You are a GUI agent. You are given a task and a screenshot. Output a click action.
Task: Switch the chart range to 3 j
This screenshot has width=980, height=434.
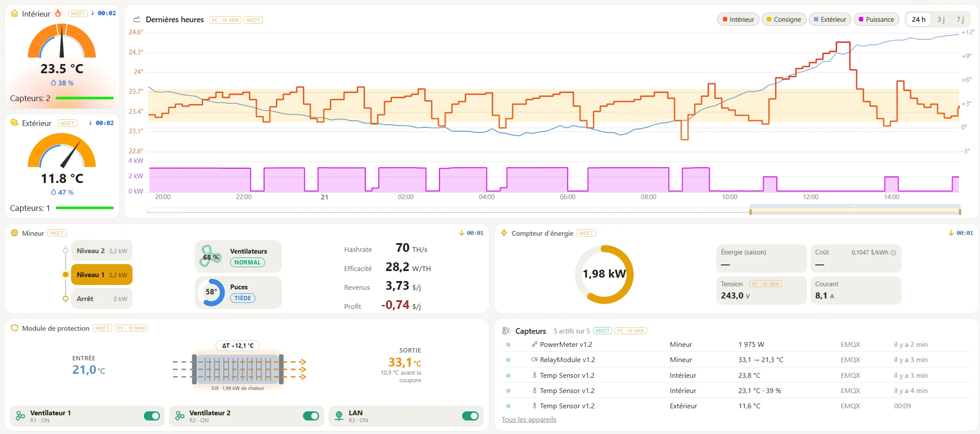pos(941,20)
